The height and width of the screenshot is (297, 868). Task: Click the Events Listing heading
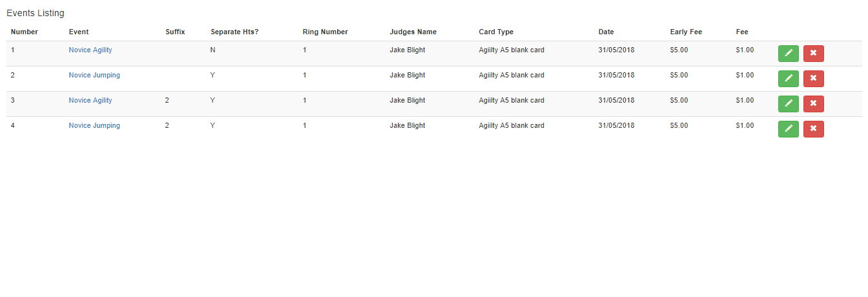point(36,13)
